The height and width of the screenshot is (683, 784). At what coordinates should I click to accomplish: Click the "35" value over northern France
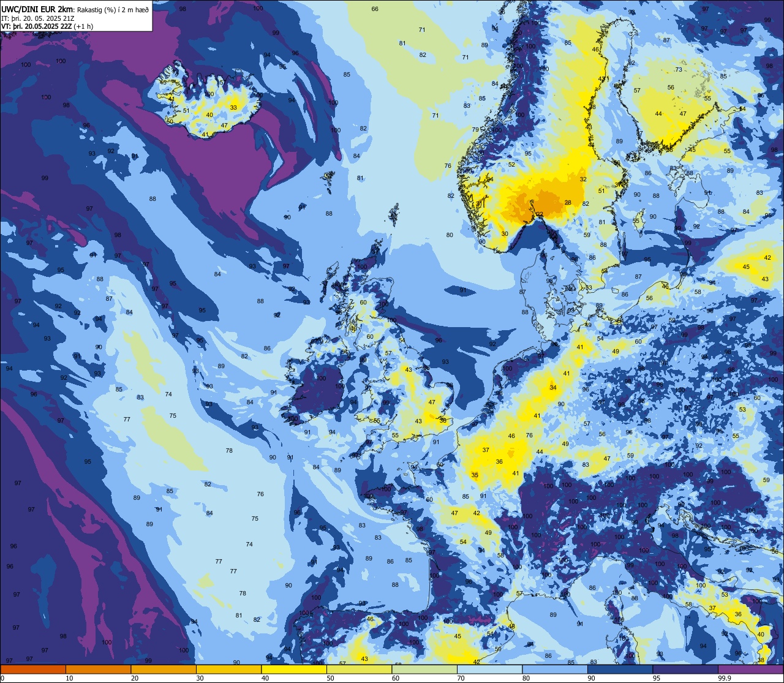point(475,475)
